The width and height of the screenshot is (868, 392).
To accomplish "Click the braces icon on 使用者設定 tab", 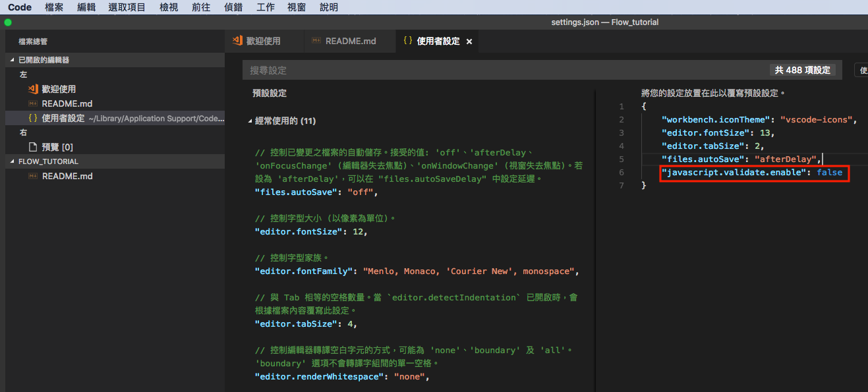I will (407, 41).
